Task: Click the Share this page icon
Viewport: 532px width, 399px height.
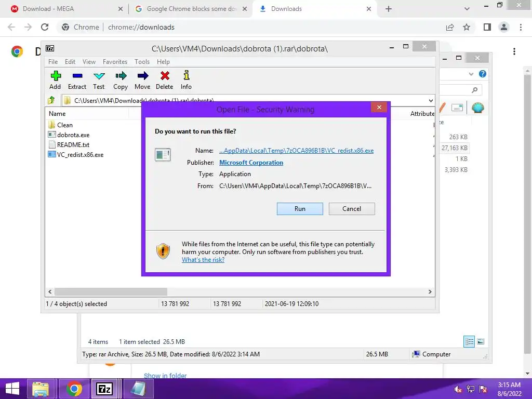Action: [x=450, y=27]
